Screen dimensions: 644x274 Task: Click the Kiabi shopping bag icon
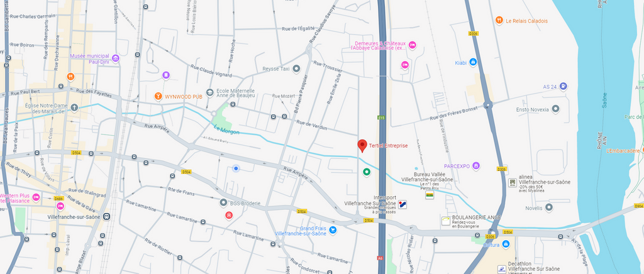(473, 62)
